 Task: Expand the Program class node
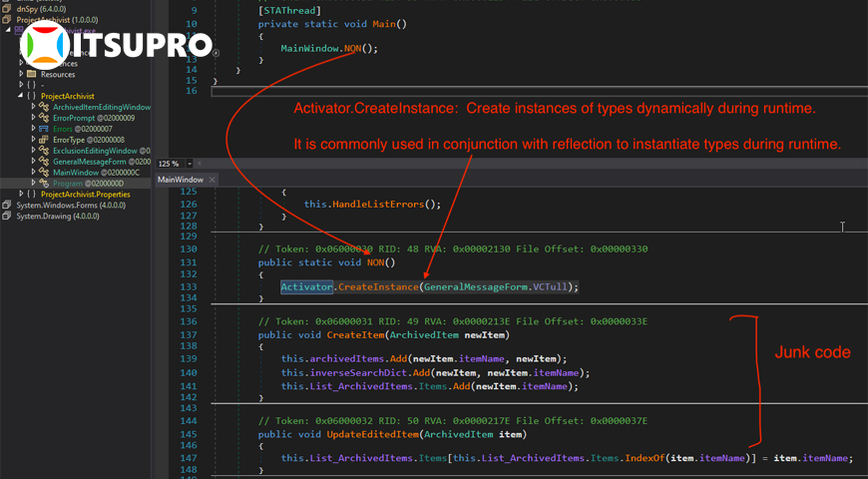click(34, 183)
